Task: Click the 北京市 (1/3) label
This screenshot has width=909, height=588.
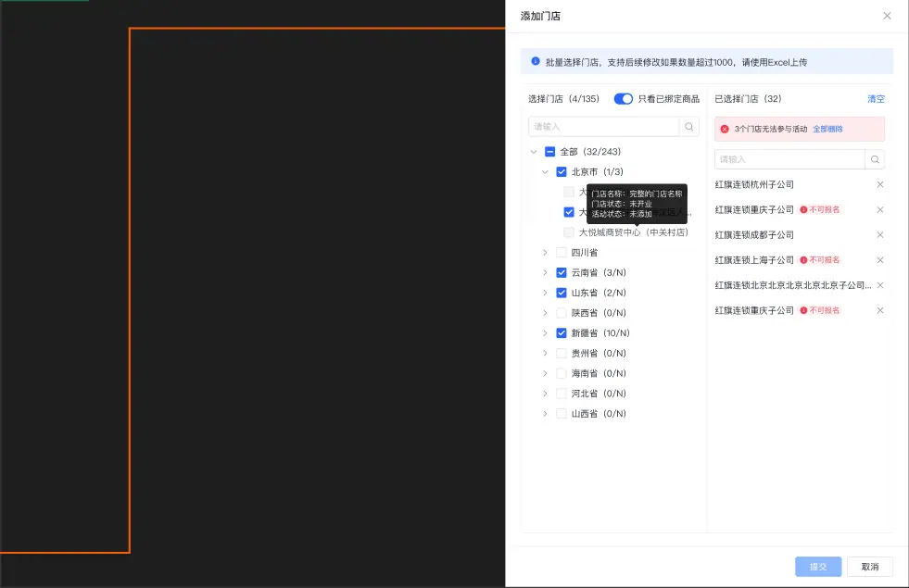Action: (598, 172)
